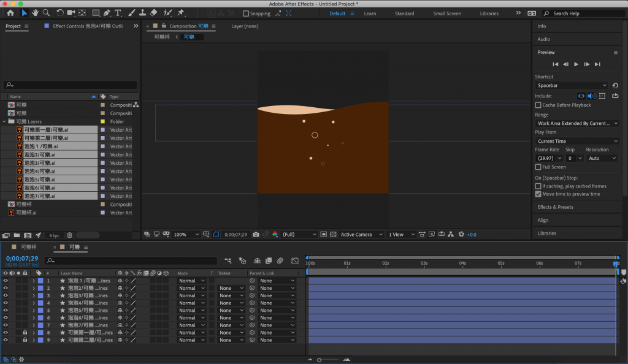Viewport: 628px width, 364px height.
Task: Select the Pen tool
Action: 107,12
